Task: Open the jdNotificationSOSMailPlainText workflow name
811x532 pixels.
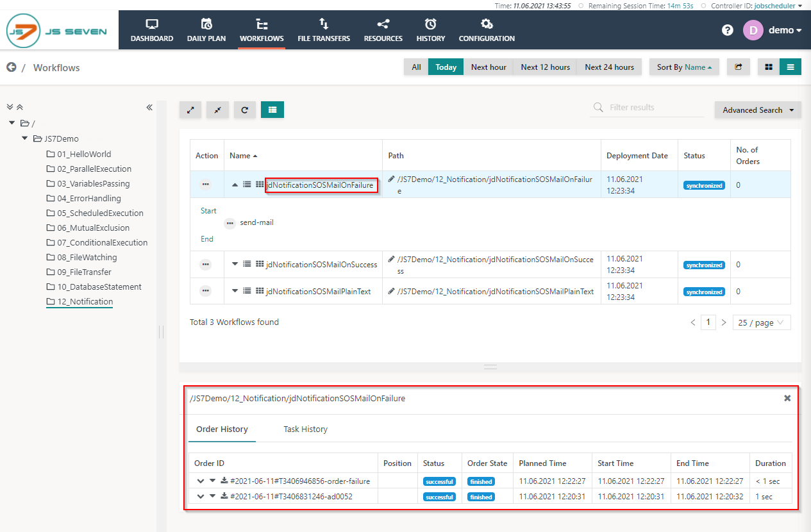Action: click(319, 291)
